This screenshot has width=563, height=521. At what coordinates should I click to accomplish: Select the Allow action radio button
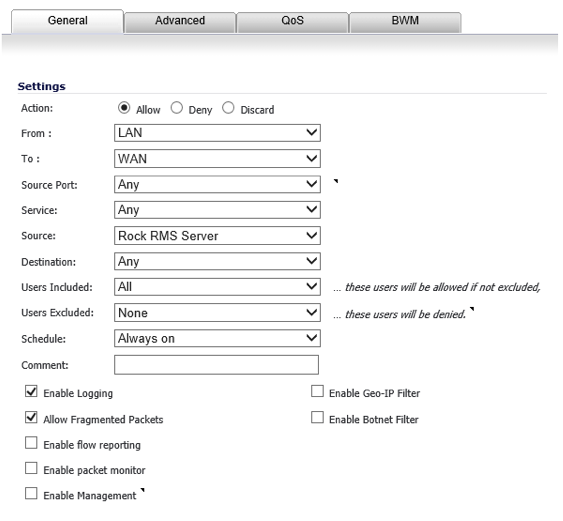[x=124, y=108]
